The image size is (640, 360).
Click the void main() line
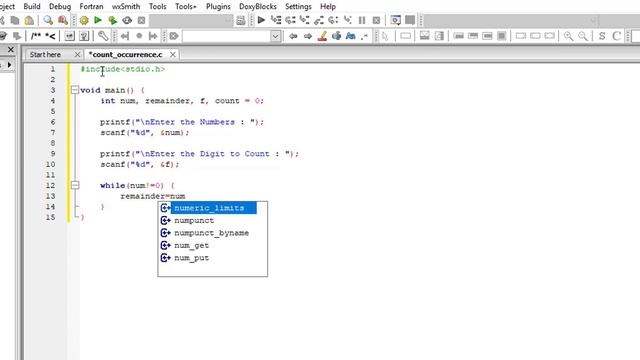112,90
